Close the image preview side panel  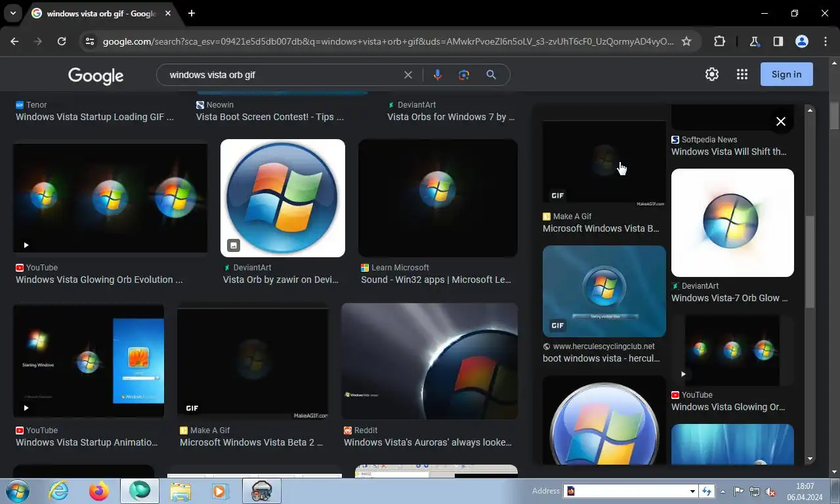point(781,121)
